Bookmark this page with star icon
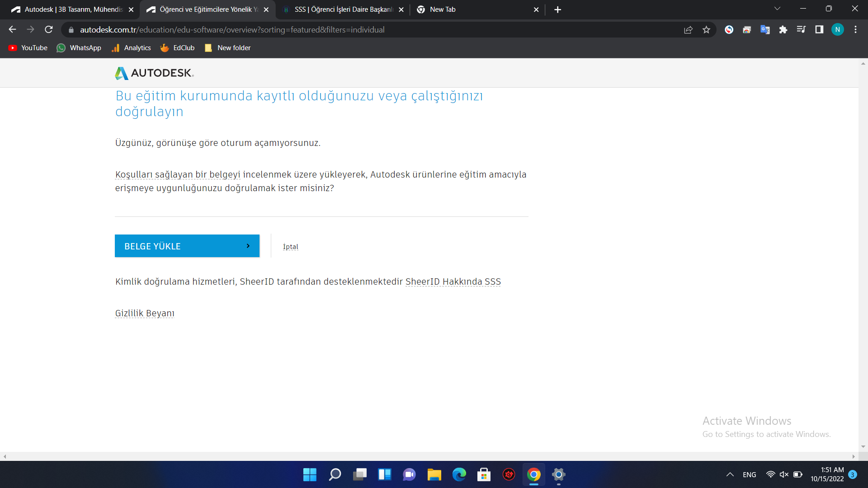 [x=706, y=30]
